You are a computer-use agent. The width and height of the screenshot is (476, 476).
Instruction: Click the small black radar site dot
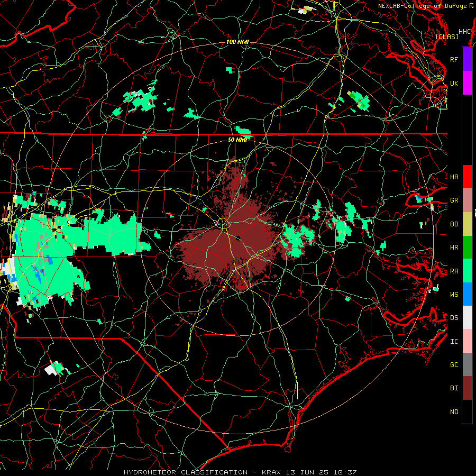239,237
